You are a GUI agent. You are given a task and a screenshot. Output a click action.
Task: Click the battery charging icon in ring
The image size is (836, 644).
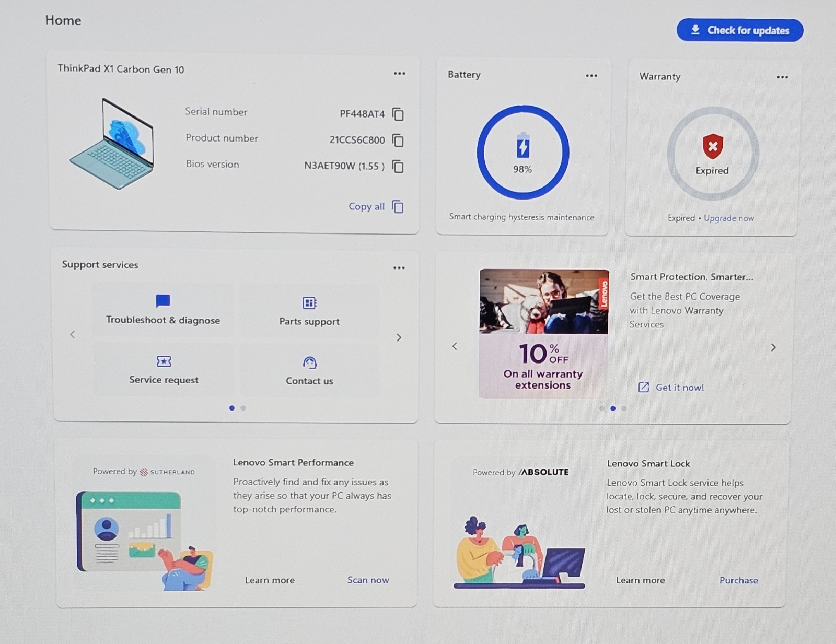pyautogui.click(x=523, y=145)
